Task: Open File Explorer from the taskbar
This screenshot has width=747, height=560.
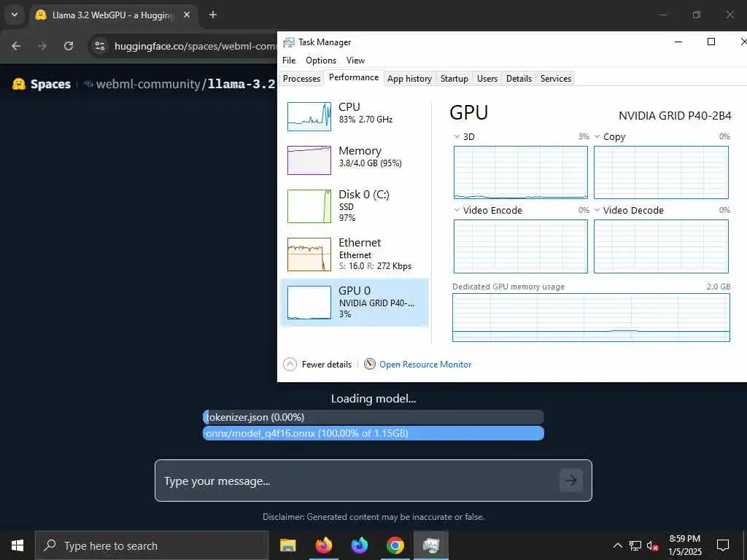Action: tap(287, 545)
